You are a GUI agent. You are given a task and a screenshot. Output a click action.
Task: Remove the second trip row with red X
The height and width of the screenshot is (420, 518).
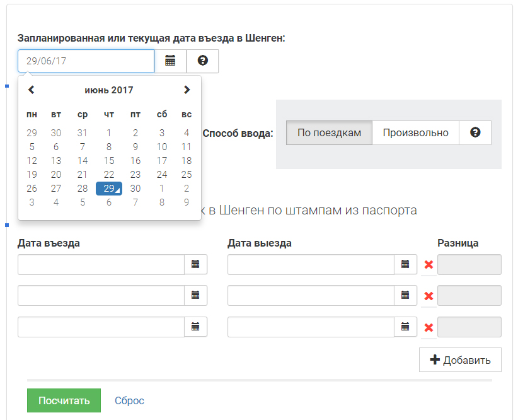pyautogui.click(x=429, y=296)
